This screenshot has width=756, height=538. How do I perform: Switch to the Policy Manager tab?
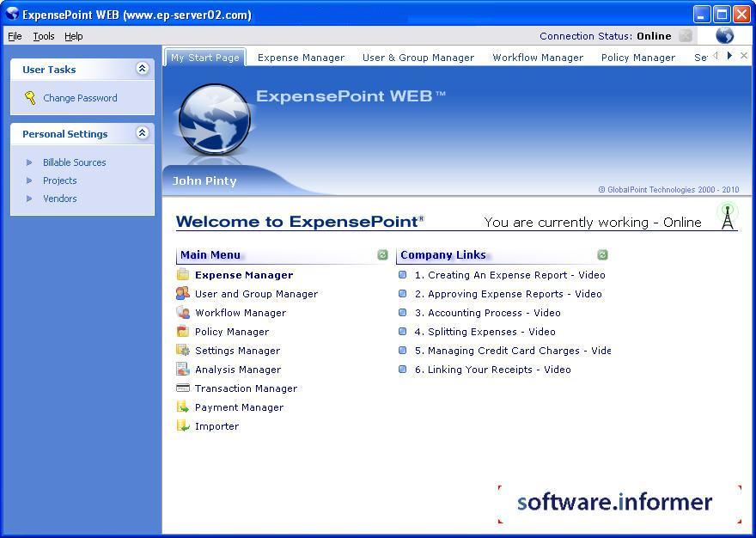[637, 58]
